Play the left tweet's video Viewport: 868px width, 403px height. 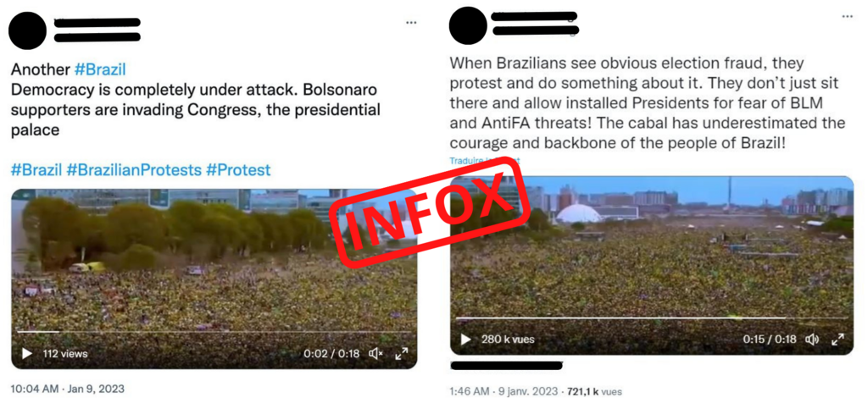(26, 353)
